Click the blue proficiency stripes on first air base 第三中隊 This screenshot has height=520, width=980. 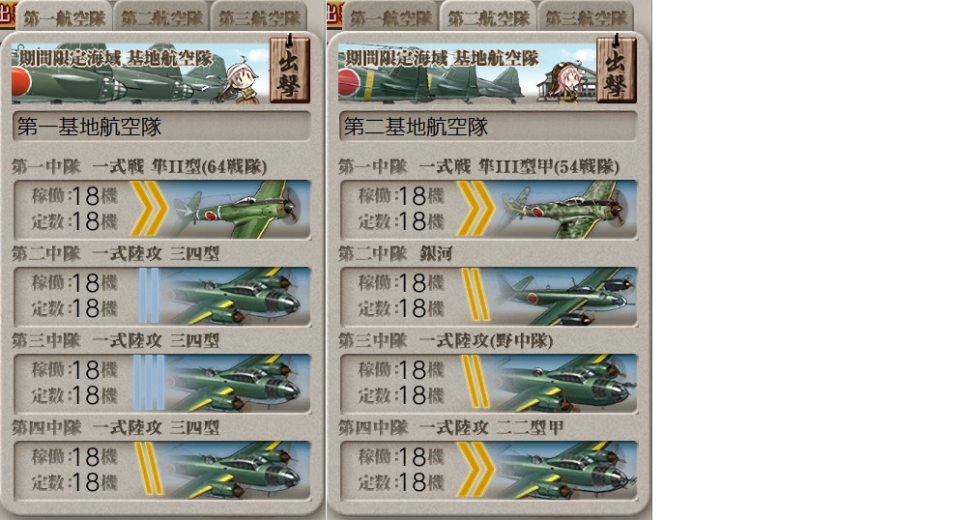tap(149, 383)
